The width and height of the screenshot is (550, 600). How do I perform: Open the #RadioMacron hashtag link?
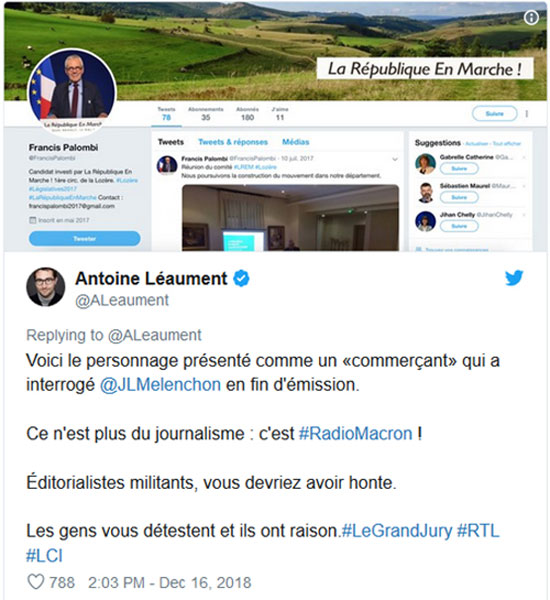[x=355, y=434]
